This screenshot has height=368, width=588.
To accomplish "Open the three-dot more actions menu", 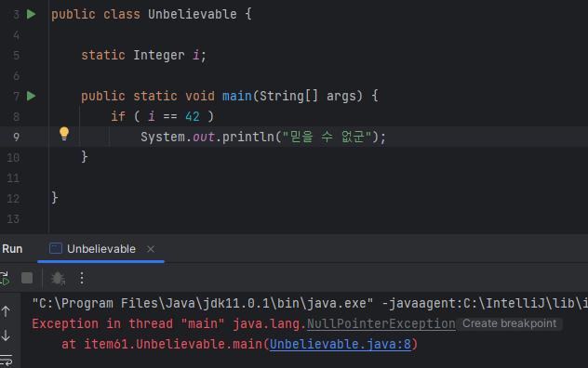I will (82, 278).
